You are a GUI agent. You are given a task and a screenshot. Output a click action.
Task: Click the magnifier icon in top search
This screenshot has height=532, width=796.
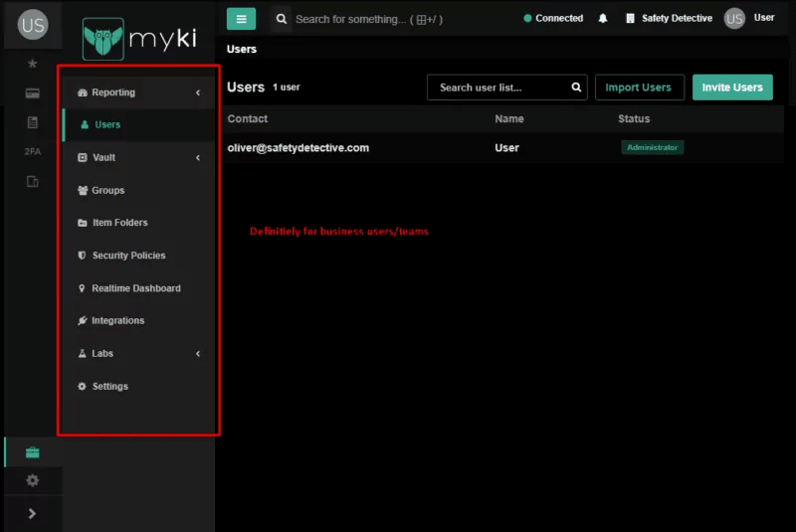tap(282, 19)
